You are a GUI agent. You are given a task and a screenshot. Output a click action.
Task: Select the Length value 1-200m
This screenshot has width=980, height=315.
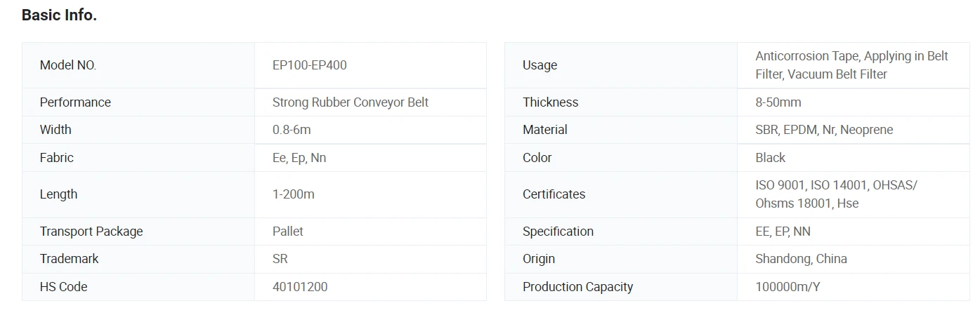pyautogui.click(x=294, y=194)
